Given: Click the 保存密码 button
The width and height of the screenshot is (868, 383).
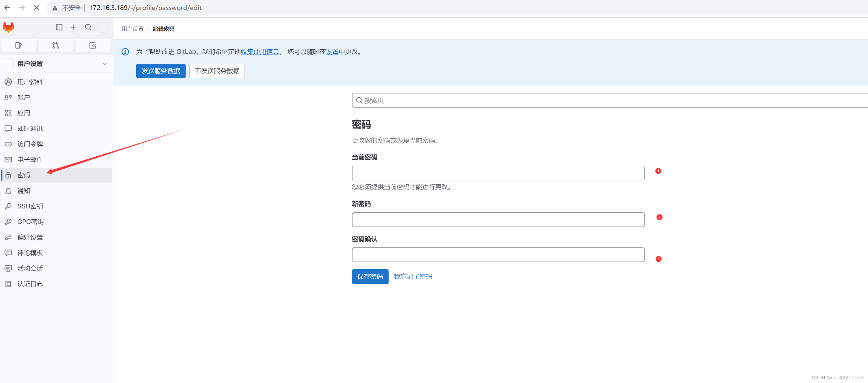Looking at the screenshot, I should tap(370, 276).
